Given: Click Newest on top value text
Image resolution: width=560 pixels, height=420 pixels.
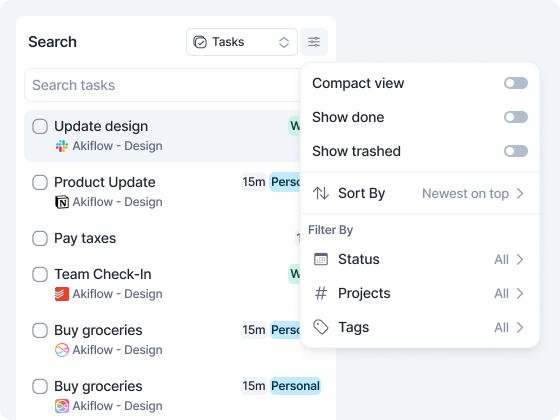Looking at the screenshot, I should [465, 194].
